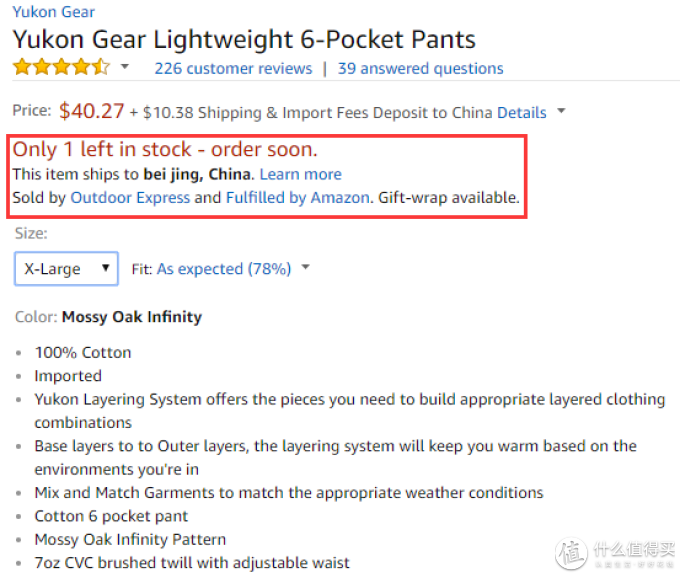Open the Yukon Gear brand link
The height and width of the screenshot is (578, 680).
(x=53, y=12)
